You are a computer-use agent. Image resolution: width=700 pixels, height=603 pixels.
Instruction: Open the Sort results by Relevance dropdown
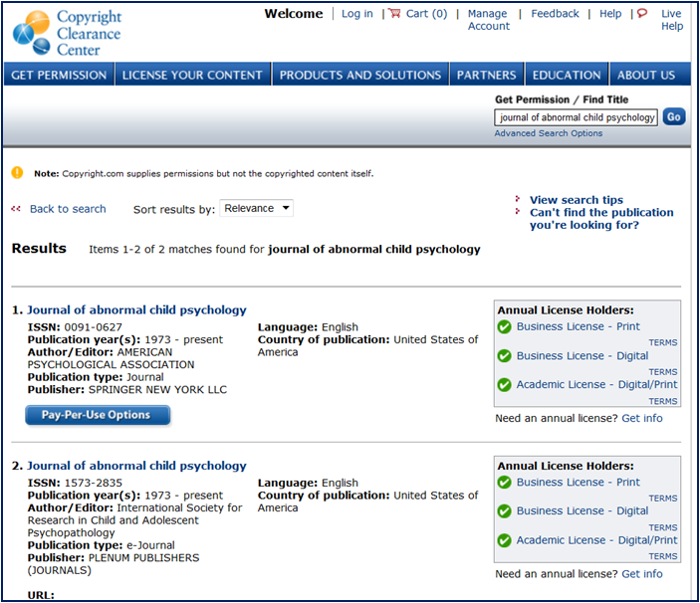[x=257, y=208]
